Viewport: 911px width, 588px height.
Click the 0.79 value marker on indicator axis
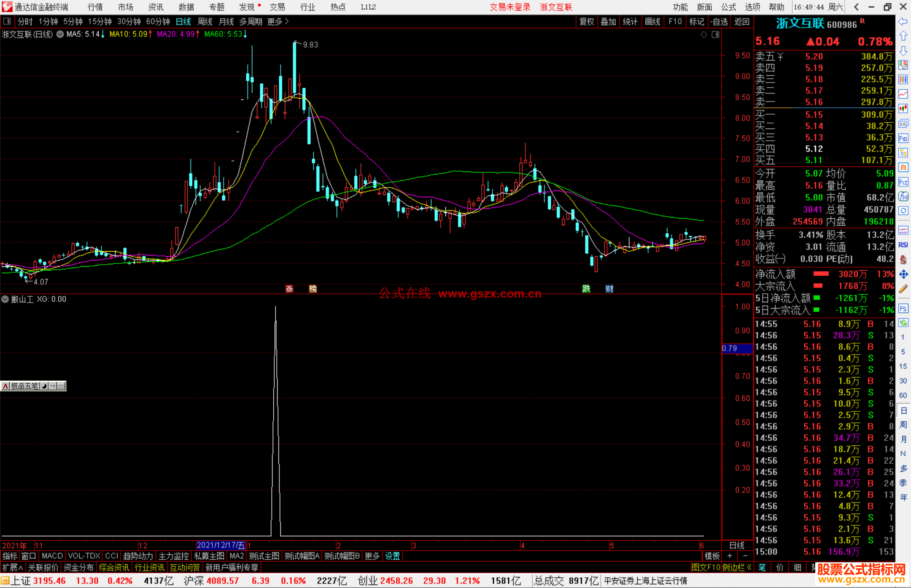pos(737,349)
